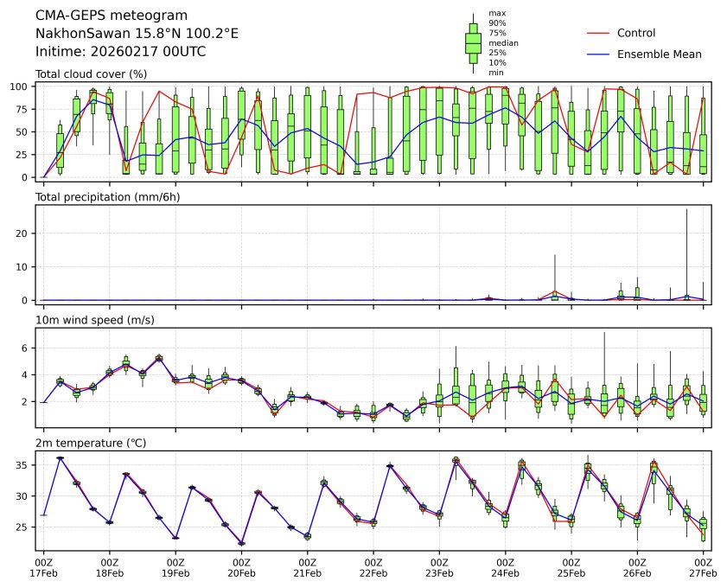Screen dimensions: 727x588
Task: Click the 00Z 23Feb axis label
Action: pos(439,566)
